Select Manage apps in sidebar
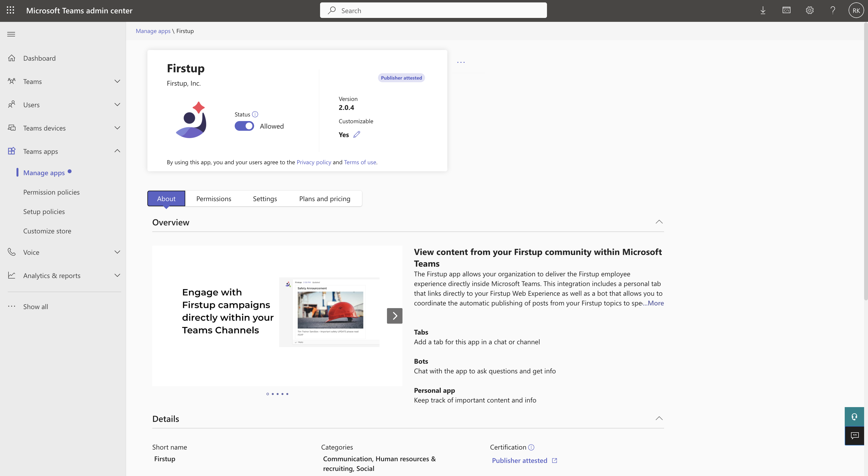The height and width of the screenshot is (476, 868). pos(44,172)
